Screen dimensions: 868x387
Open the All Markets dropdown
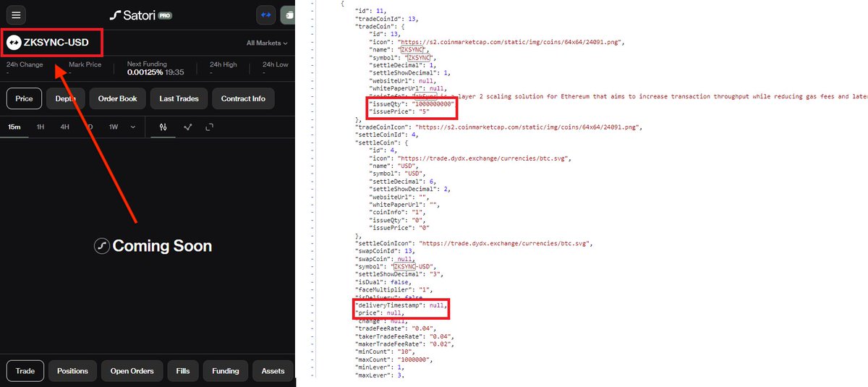tap(267, 43)
